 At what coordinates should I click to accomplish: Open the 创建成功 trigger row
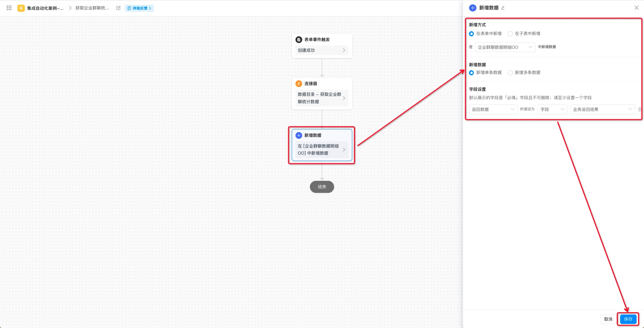tap(322, 50)
